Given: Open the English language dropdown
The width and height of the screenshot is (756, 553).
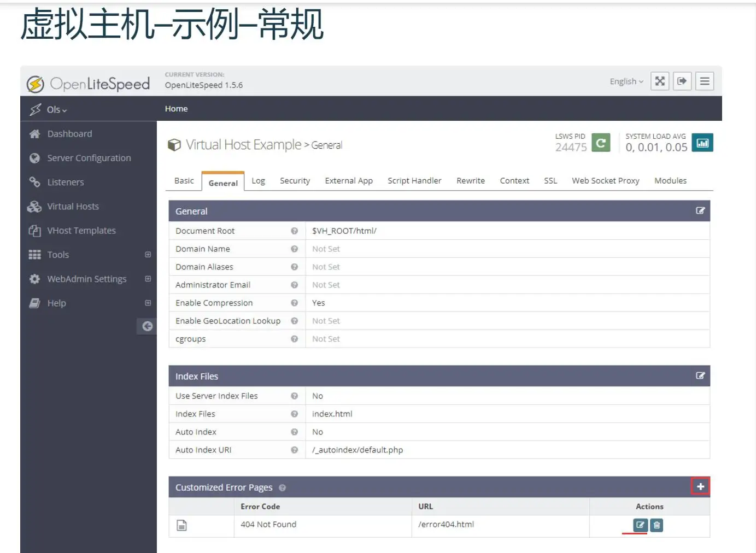Looking at the screenshot, I should pyautogui.click(x=626, y=81).
